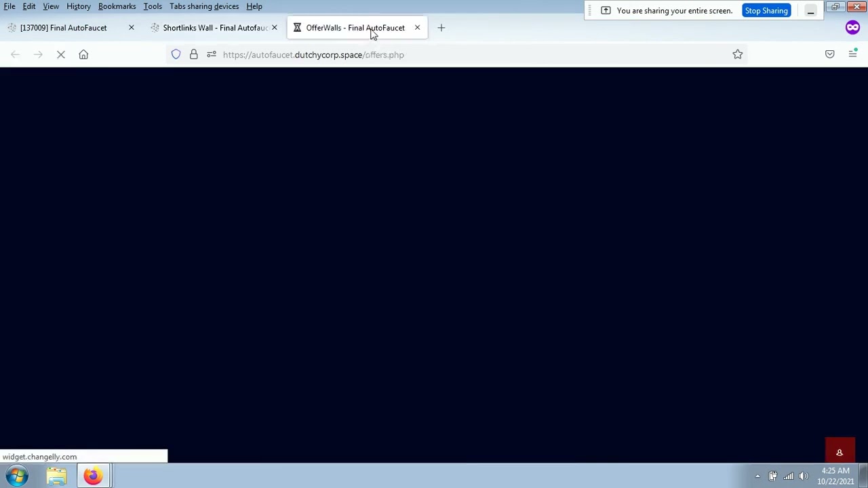This screenshot has height=488, width=868.
Task: Open the Edit menu
Action: tap(29, 6)
